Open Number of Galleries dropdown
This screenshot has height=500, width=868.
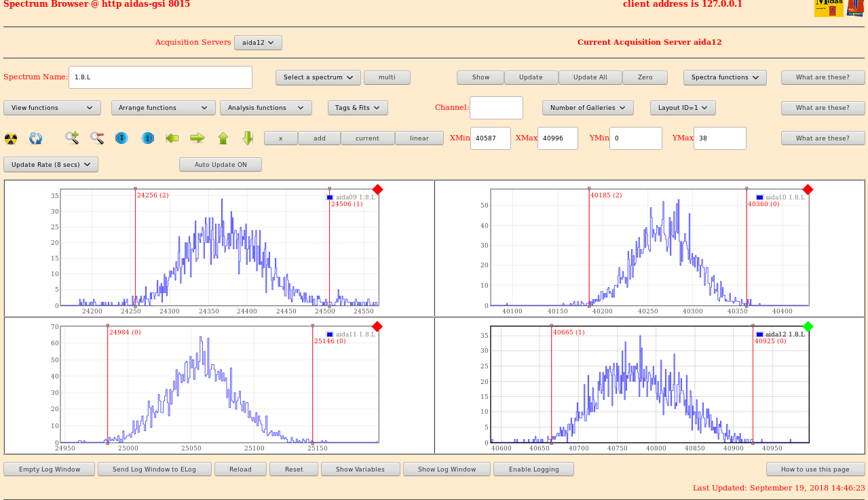tap(588, 108)
